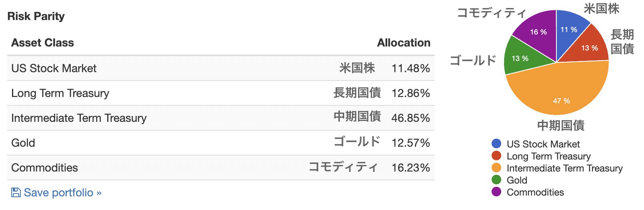Click the green Gold legend dot
The width and height of the screenshot is (644, 210).
496,180
